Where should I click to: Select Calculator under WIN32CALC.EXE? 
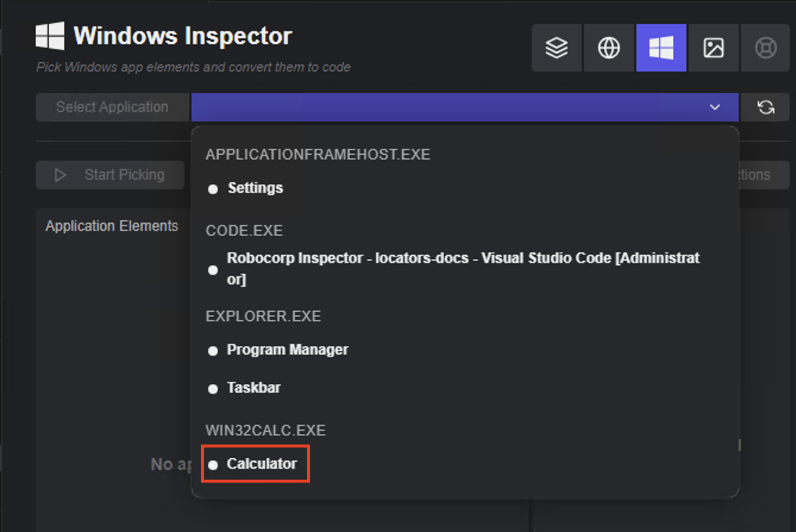(x=262, y=464)
